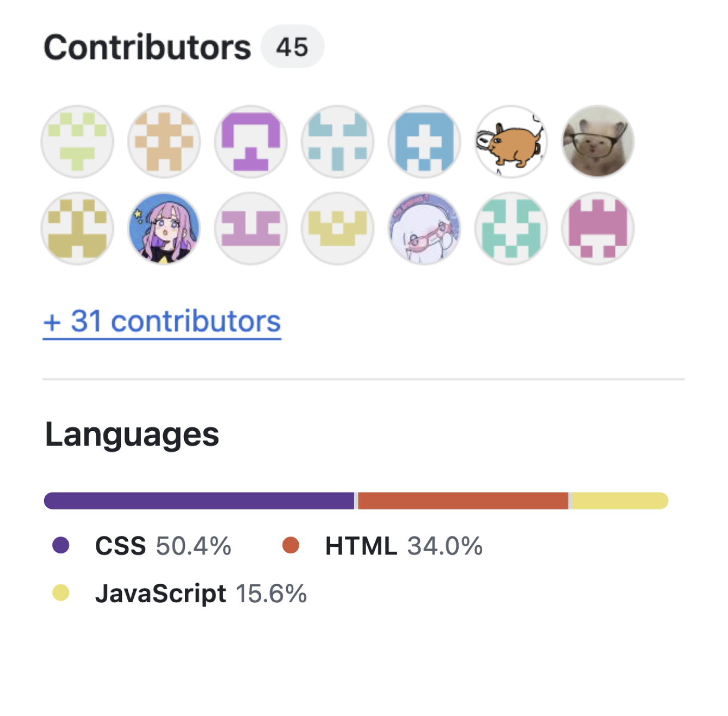Click the blue cross-pattern contributor avatar
The height and width of the screenshot is (716, 728).
pyautogui.click(x=424, y=141)
